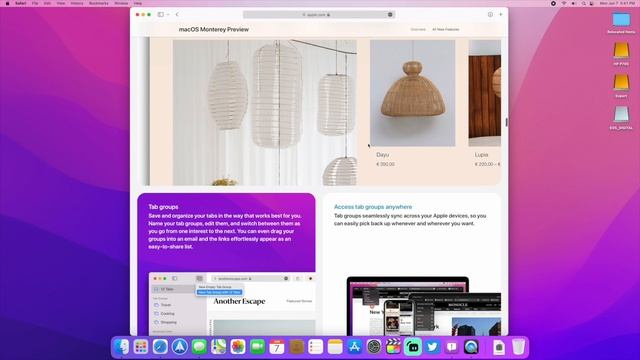Click the macOS Monterey Preview title
The image size is (640, 360).
pos(213,29)
